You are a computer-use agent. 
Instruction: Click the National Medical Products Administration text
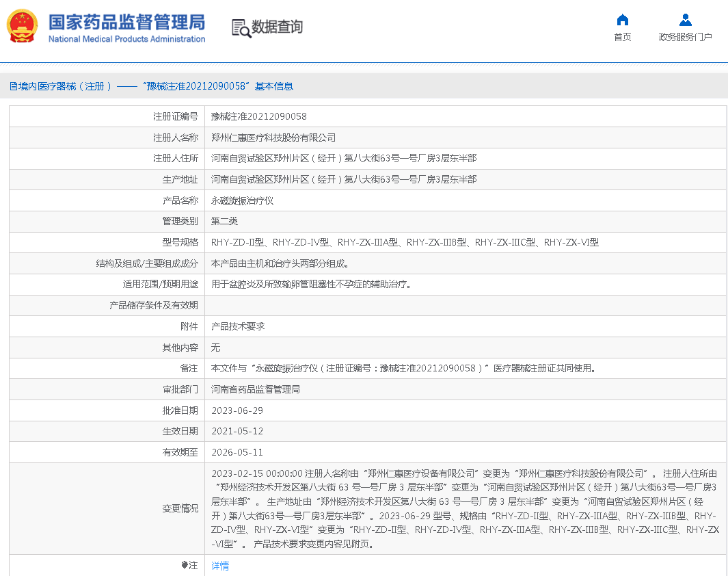click(126, 39)
